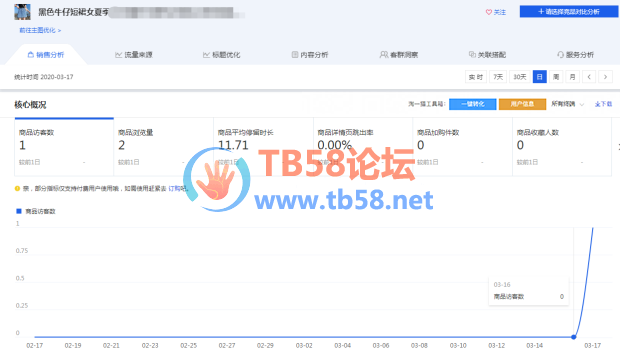The height and width of the screenshot is (360, 620).
Task: Click the product thumbnail image
Action: click(22, 12)
